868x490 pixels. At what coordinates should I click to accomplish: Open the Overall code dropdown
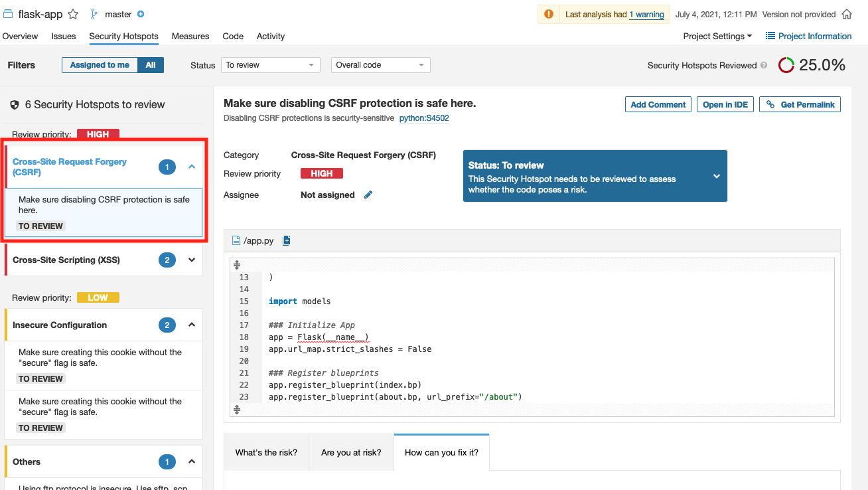pos(381,65)
